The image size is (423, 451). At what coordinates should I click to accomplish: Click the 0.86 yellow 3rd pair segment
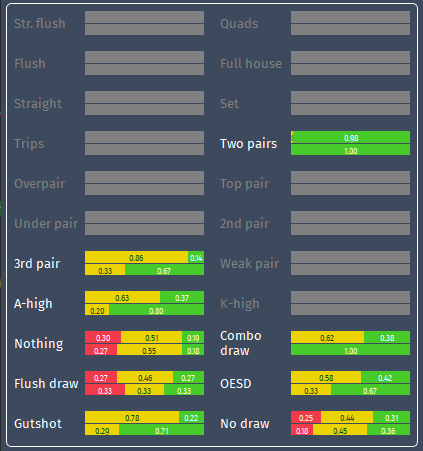pyautogui.click(x=136, y=257)
